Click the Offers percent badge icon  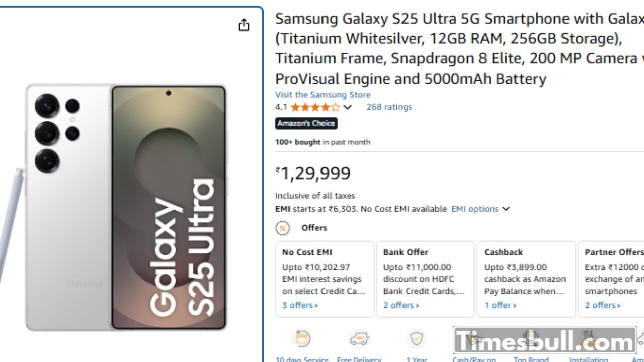[283, 228]
